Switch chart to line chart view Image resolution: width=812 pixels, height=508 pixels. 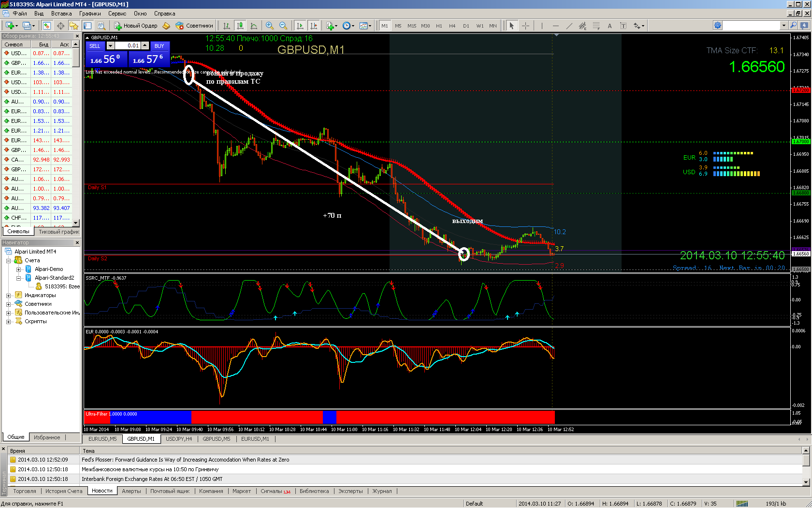(x=254, y=26)
